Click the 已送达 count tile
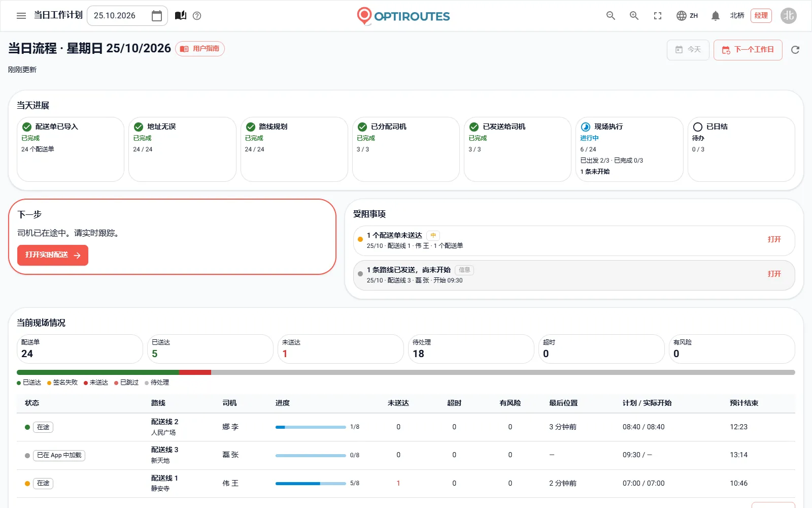 pyautogui.click(x=210, y=349)
